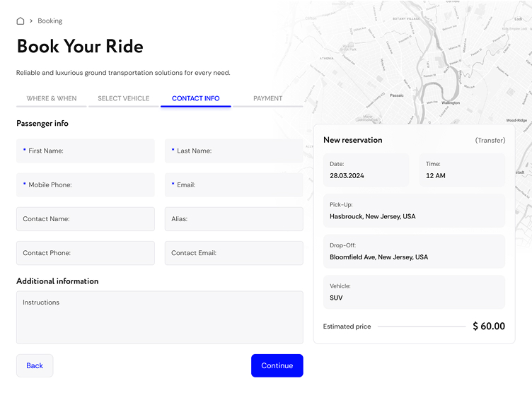The width and height of the screenshot is (532, 412).
Task: Click into the Contact Email field
Action: pos(233,253)
